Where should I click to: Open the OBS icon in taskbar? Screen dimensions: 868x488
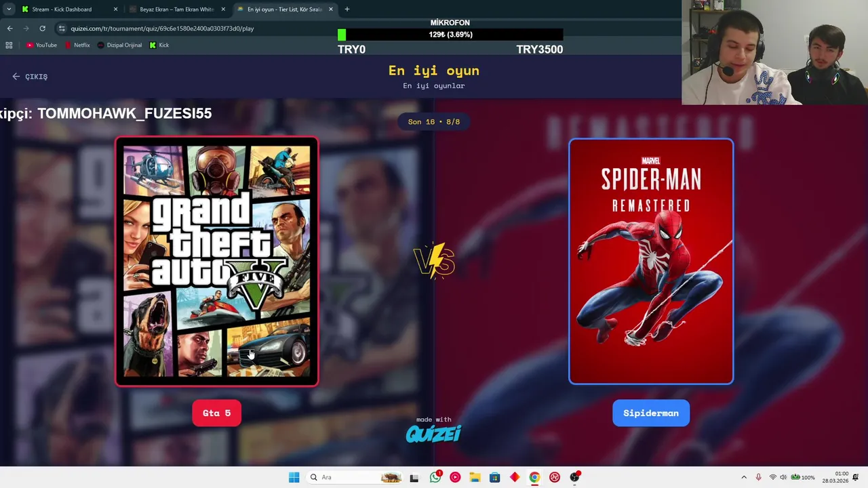tap(574, 477)
